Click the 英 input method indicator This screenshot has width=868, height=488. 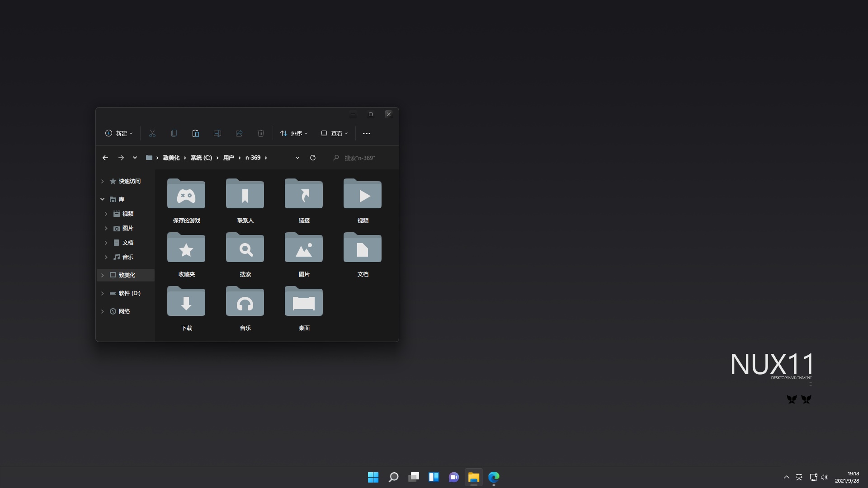click(799, 477)
